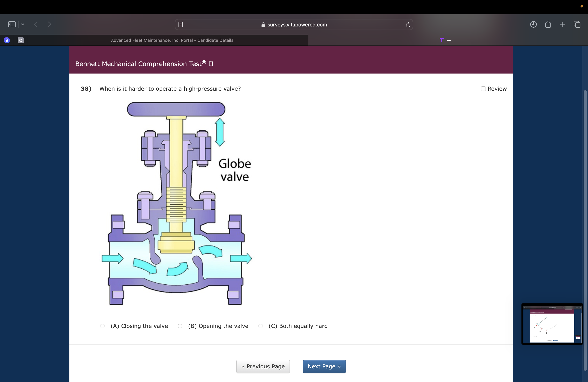Click the Next Page button
588x382 pixels.
click(324, 366)
